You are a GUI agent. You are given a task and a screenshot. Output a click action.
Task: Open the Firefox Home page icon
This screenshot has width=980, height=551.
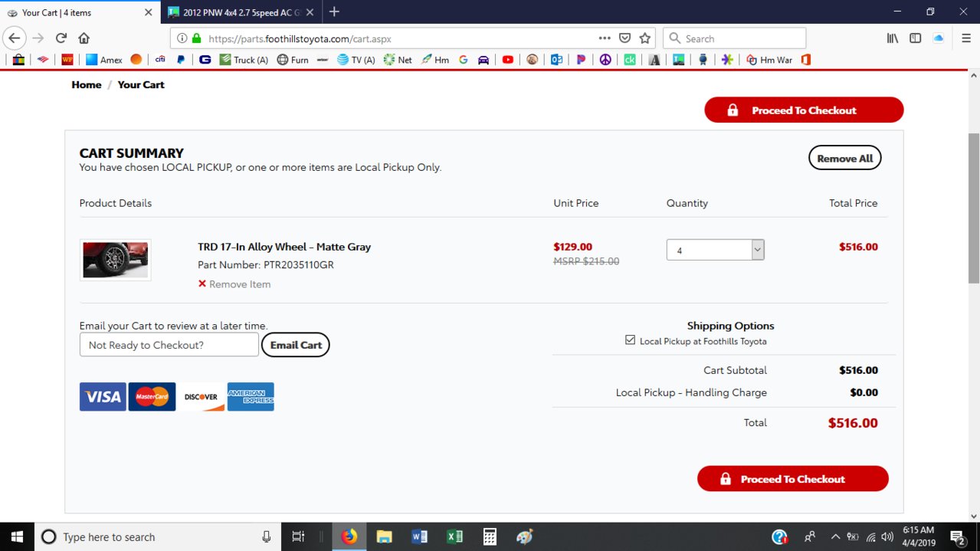click(84, 38)
